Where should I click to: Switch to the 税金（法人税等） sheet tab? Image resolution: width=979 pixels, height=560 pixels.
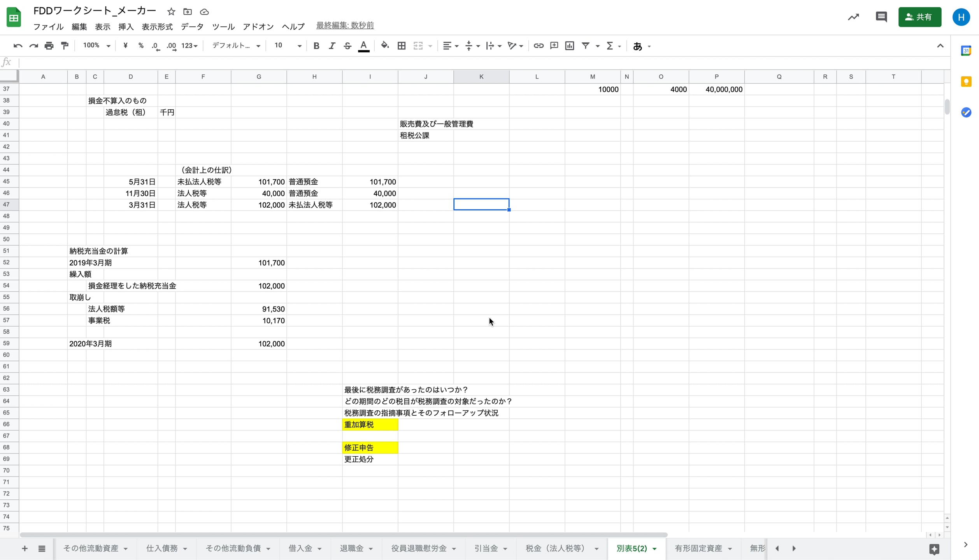[x=556, y=548]
